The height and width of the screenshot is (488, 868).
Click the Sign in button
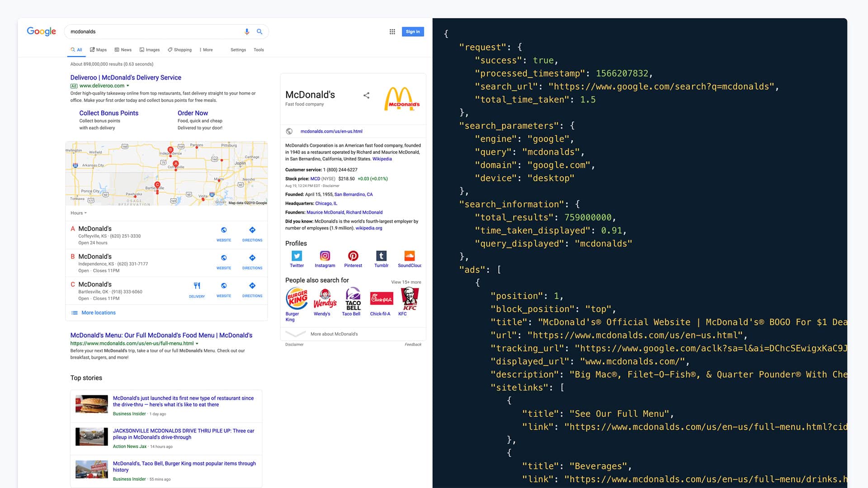[413, 32]
